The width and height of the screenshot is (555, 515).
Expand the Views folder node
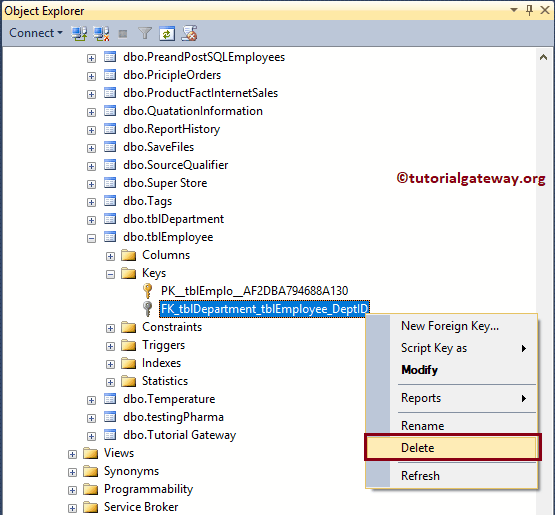[72, 454]
